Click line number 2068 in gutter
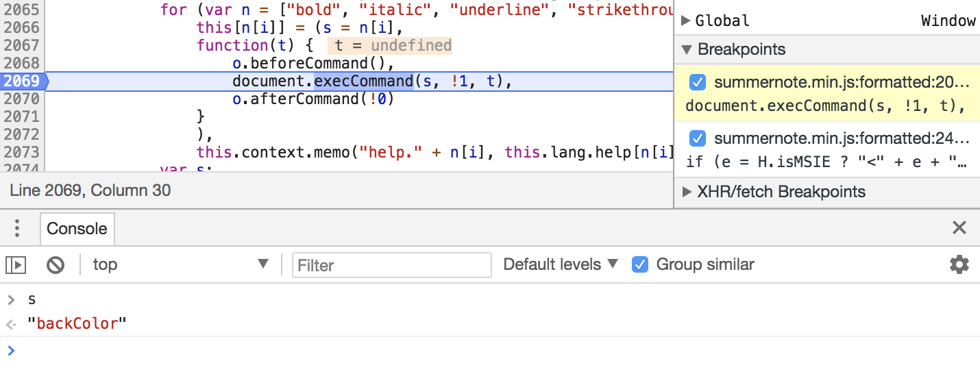This screenshot has height=374, width=980. [21, 63]
